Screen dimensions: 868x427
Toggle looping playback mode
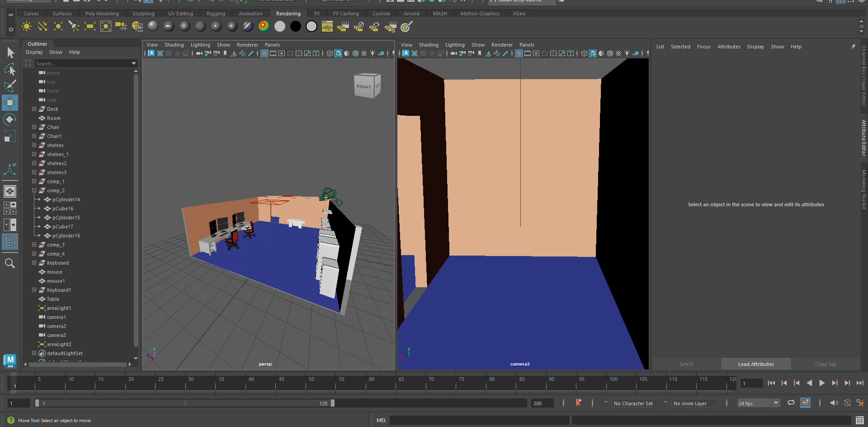[791, 403]
